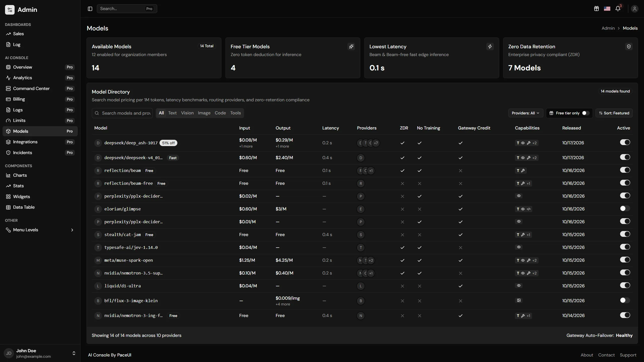Toggle Free tier only switch
Image resolution: width=644 pixels, height=362 pixels.
coord(586,113)
